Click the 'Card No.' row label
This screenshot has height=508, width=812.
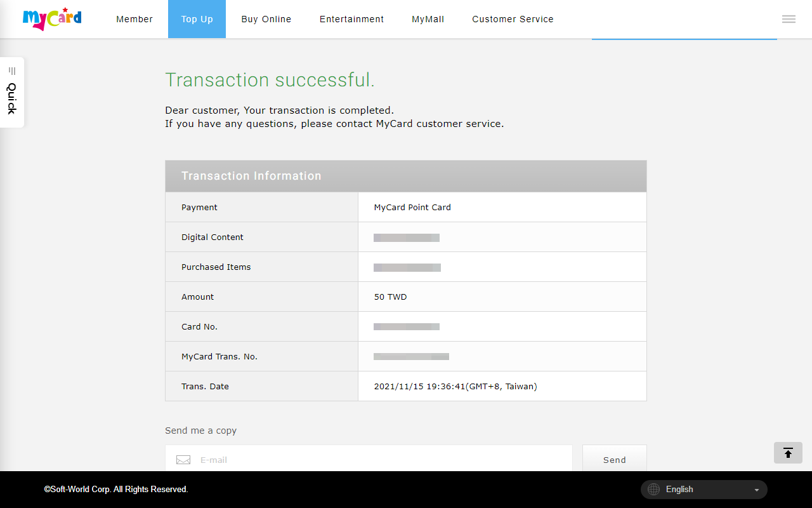199,326
